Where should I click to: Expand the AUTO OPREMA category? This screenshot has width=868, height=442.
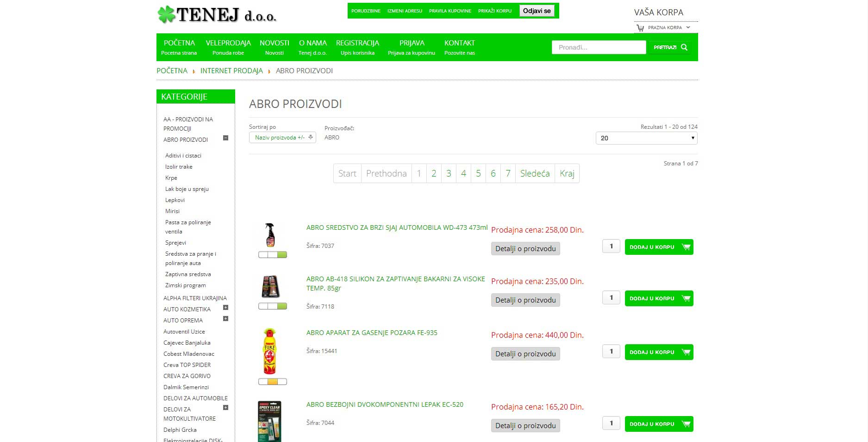[x=225, y=319]
